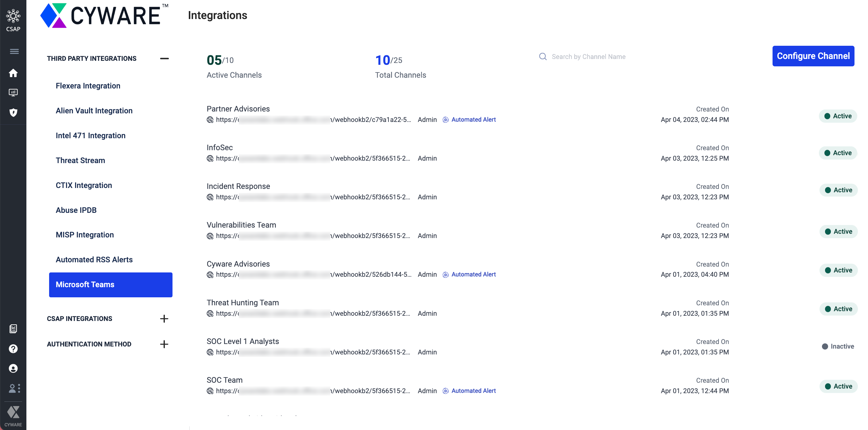Toggle Inactive status of SOC Level 1 Analysts
Viewport: 868px width, 430px height.
pos(838,346)
